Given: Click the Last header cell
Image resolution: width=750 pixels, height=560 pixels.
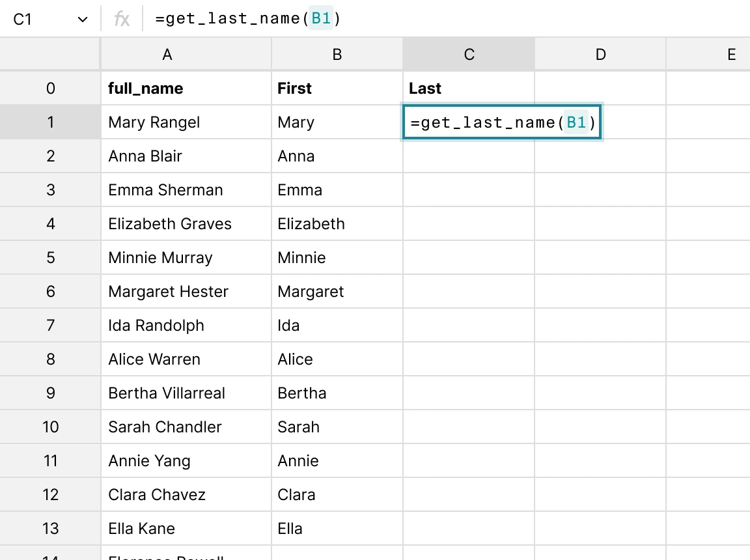Looking at the screenshot, I should [x=468, y=88].
